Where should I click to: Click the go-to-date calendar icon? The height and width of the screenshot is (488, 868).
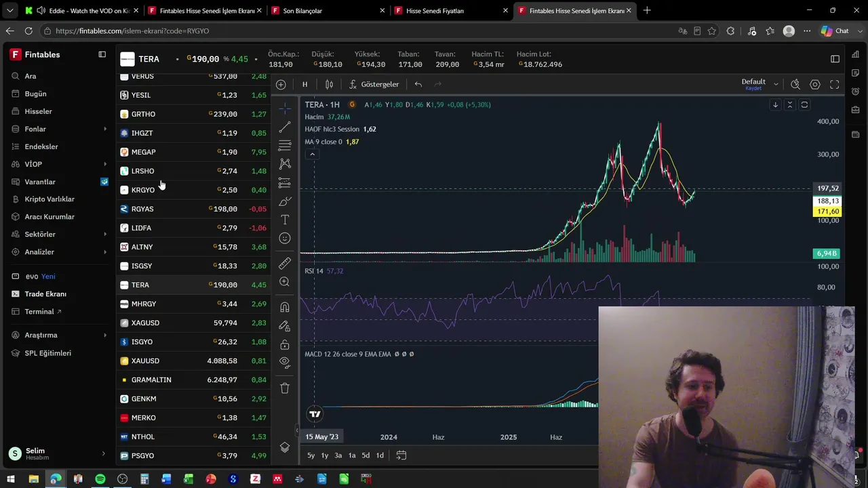click(401, 455)
